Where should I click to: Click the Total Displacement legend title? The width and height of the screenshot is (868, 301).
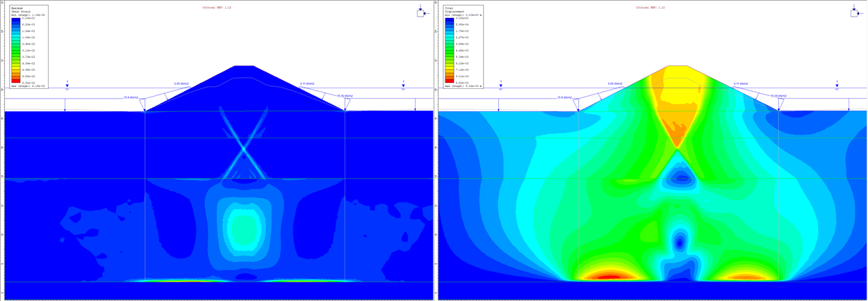tap(453, 10)
